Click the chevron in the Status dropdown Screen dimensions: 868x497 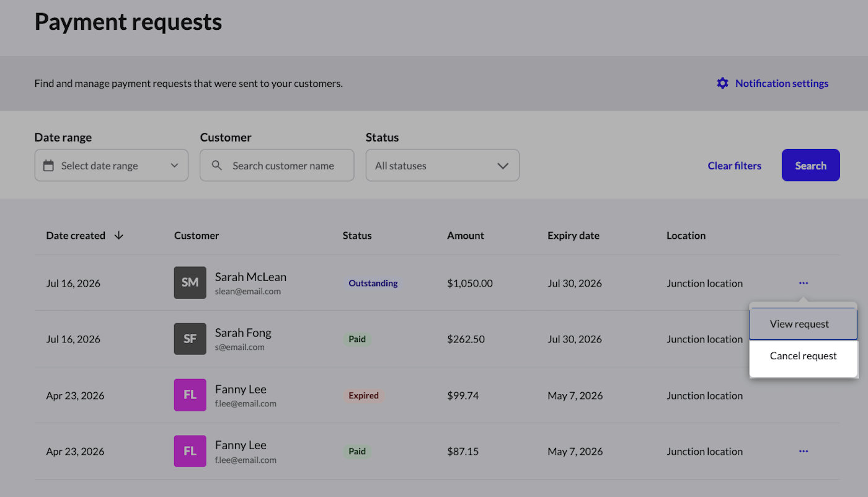(503, 166)
